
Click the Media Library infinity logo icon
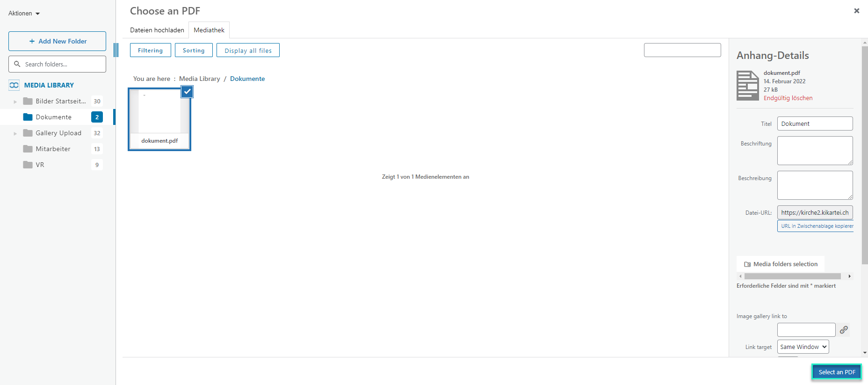tap(14, 85)
